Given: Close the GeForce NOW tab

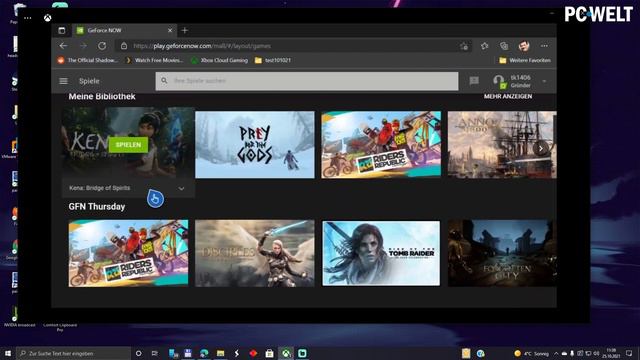Looking at the screenshot, I should pyautogui.click(x=170, y=30).
